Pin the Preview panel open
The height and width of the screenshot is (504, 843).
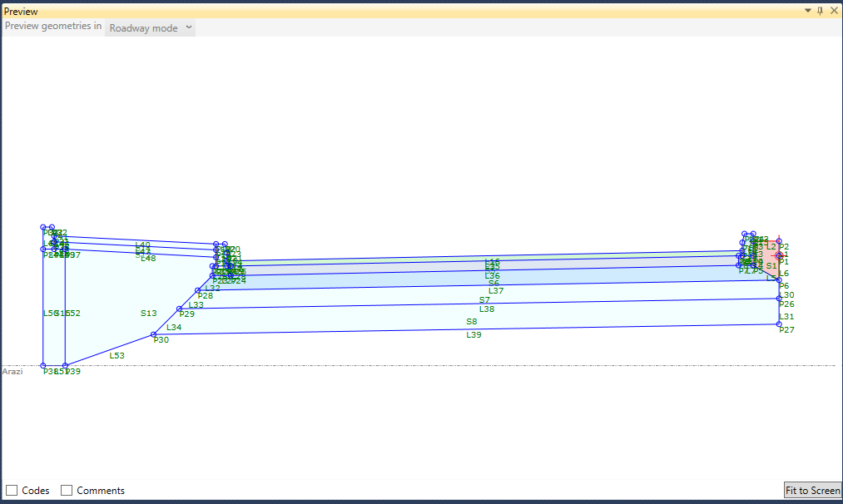(x=820, y=10)
